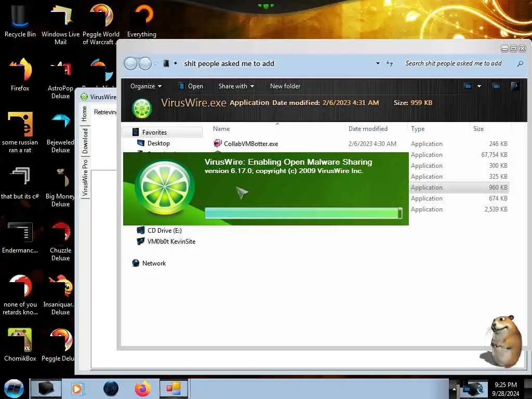The width and height of the screenshot is (532, 399).
Task: Switch to VirusWire Download tab
Action: (85, 141)
